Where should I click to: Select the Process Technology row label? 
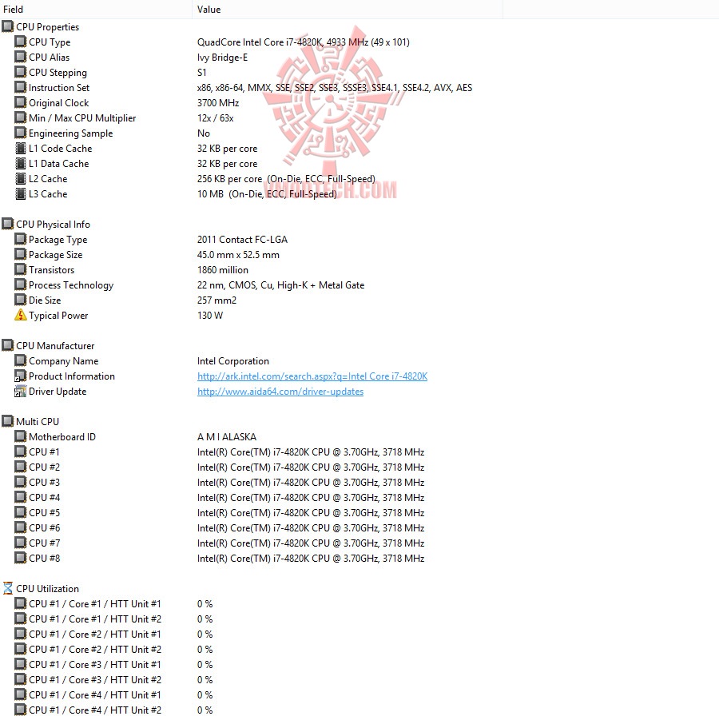click(71, 285)
